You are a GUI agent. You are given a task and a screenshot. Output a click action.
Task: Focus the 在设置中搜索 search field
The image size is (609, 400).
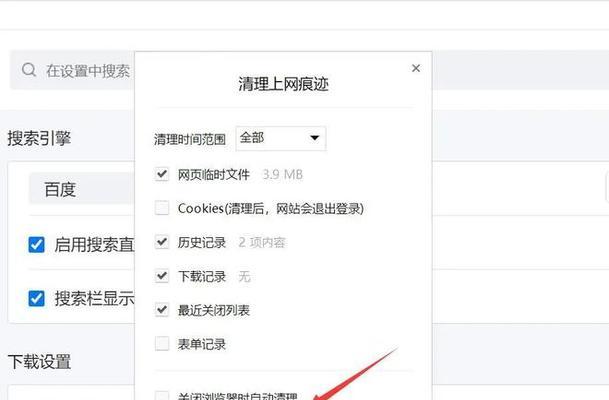(73, 70)
